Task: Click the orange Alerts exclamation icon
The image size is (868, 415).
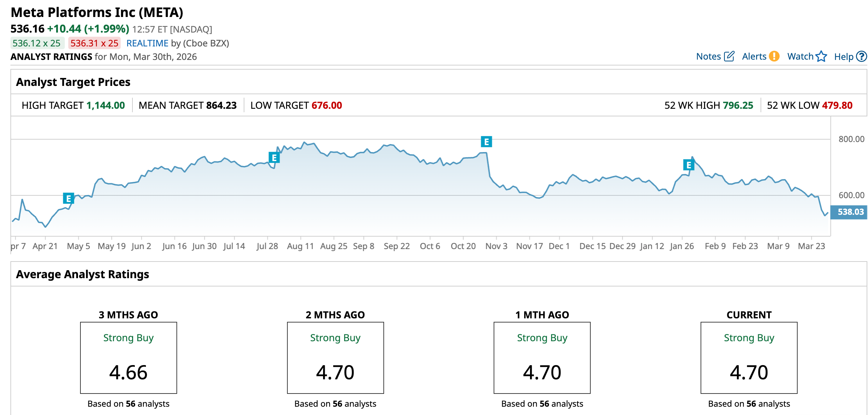Action: 774,56
